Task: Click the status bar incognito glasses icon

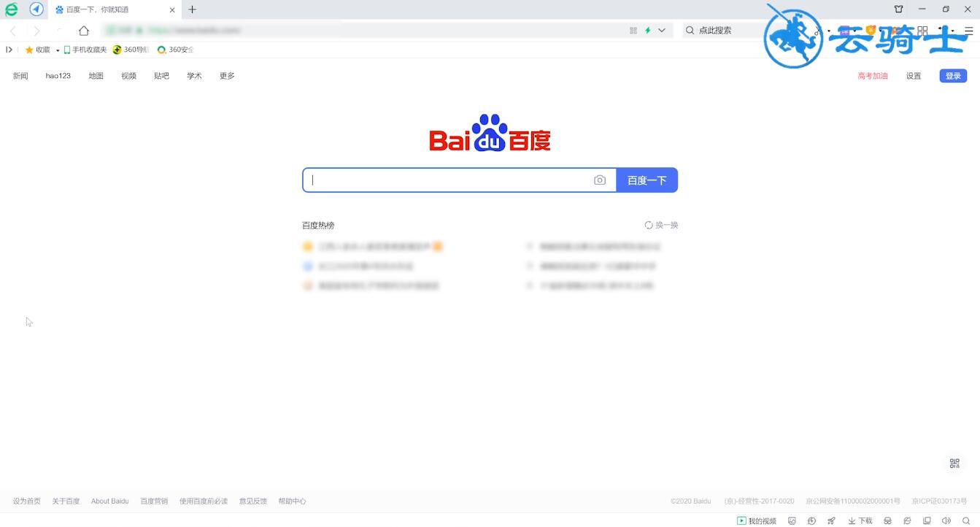Action: click(x=888, y=520)
